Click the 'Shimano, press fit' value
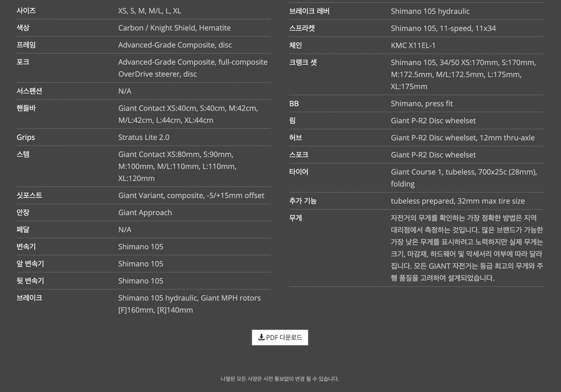 pos(422,103)
